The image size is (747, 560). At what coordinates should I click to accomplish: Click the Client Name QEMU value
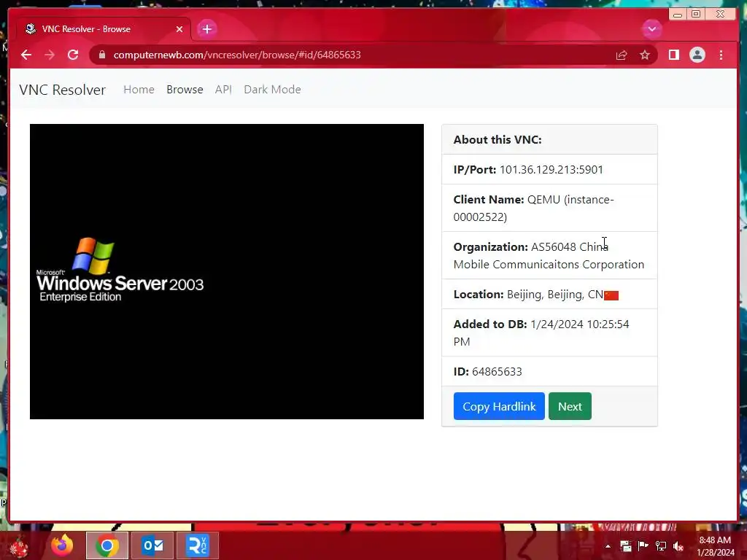(533, 208)
